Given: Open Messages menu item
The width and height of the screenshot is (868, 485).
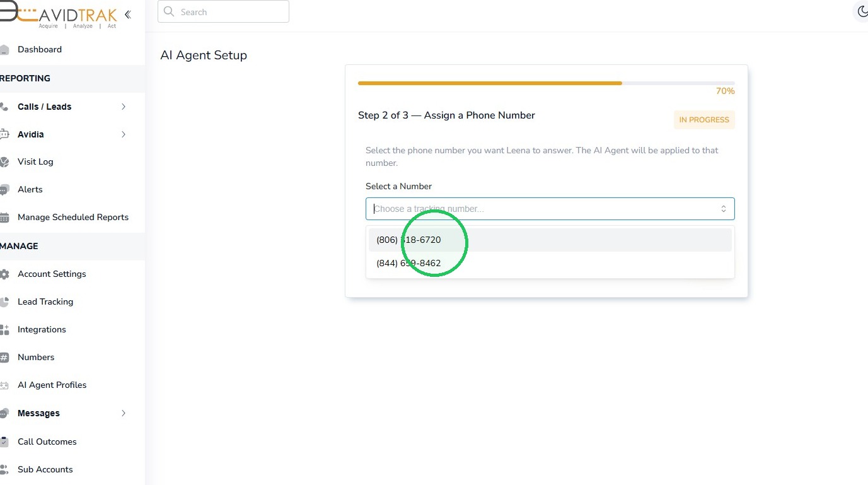Looking at the screenshot, I should (x=38, y=413).
